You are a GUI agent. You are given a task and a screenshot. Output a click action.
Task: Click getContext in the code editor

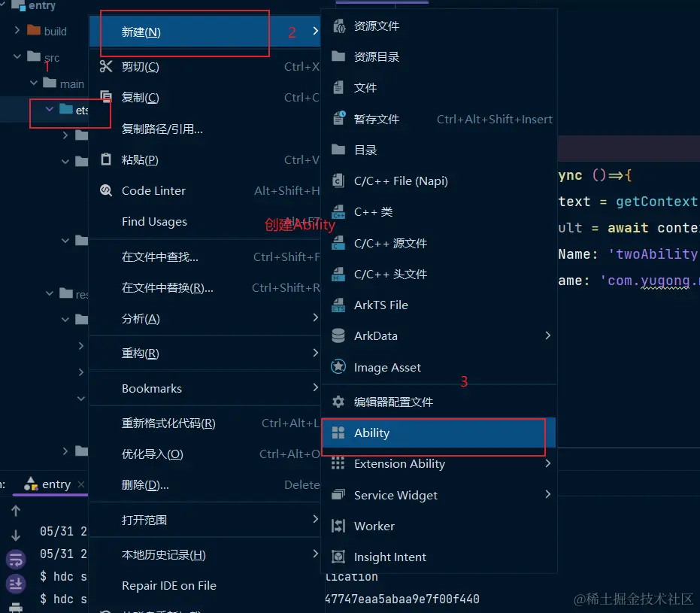[656, 202]
